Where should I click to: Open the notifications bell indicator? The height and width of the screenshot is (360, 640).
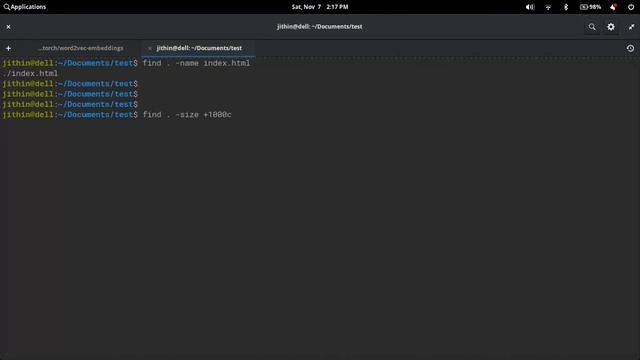[x=613, y=7]
